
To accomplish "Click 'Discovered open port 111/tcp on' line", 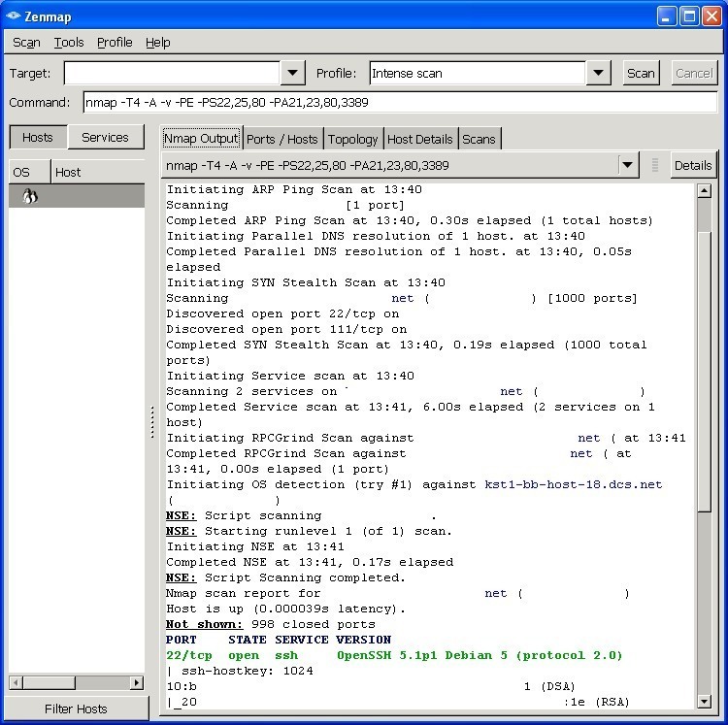I will pyautogui.click(x=286, y=329).
